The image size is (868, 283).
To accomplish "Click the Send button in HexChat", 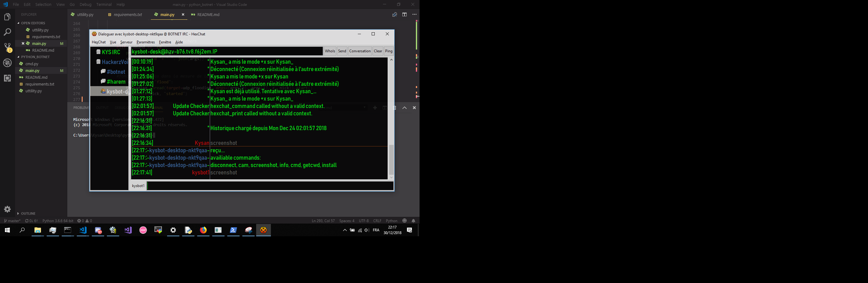I will tap(342, 51).
